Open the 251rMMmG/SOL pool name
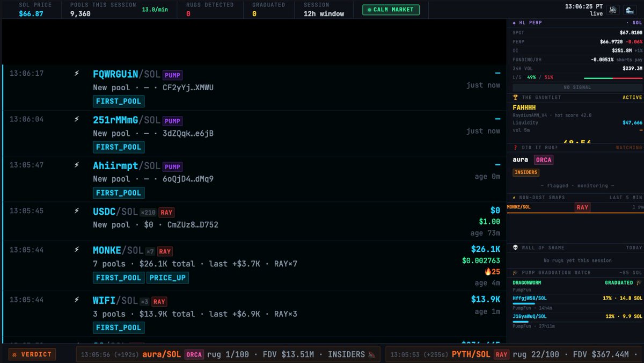The width and height of the screenshot is (644, 363). click(x=127, y=120)
